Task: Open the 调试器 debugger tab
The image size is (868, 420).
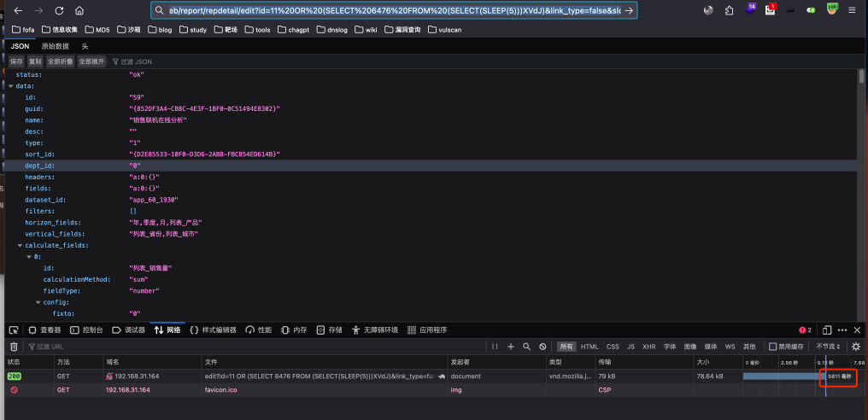Action: tap(128, 330)
